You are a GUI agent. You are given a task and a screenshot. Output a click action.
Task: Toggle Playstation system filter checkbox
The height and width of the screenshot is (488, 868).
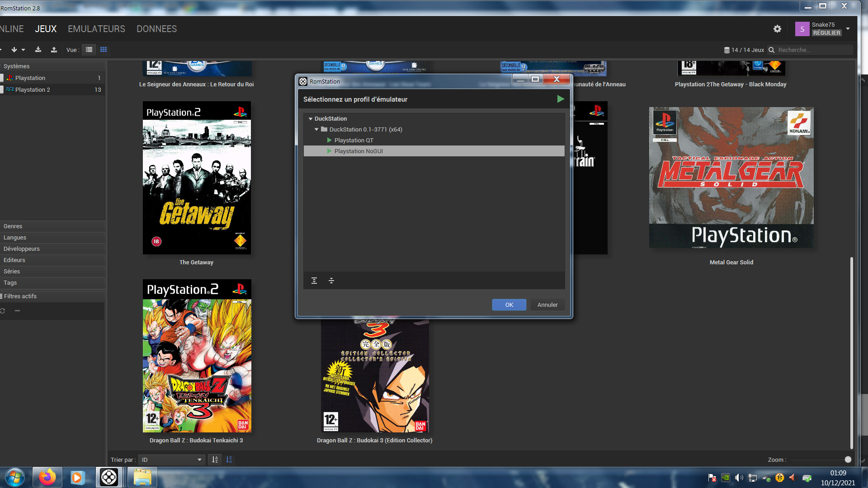(1, 78)
